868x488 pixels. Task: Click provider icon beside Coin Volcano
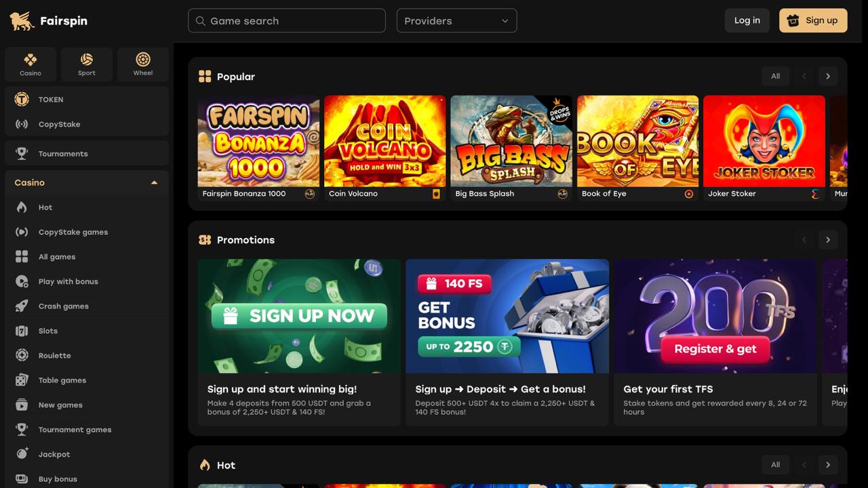(x=436, y=194)
